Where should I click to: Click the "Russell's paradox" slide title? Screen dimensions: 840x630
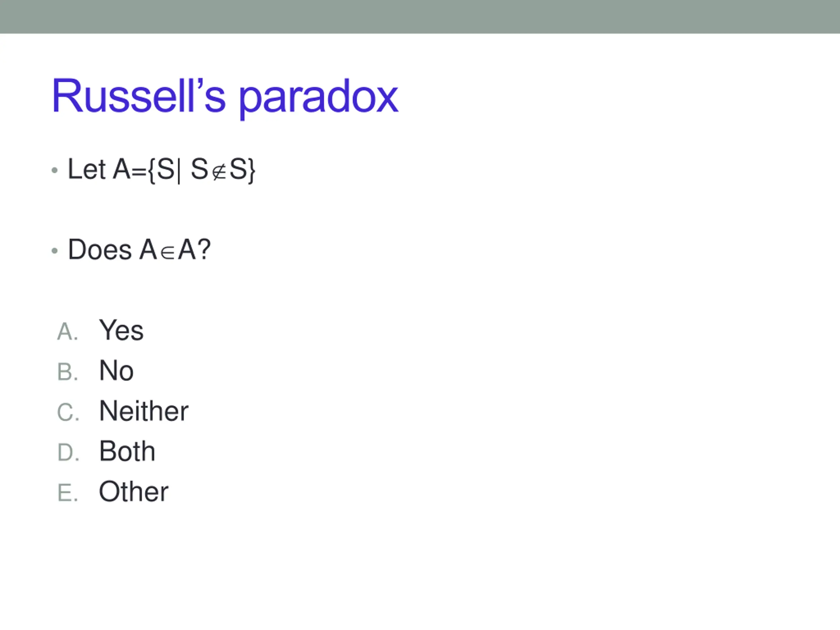pyautogui.click(x=225, y=97)
